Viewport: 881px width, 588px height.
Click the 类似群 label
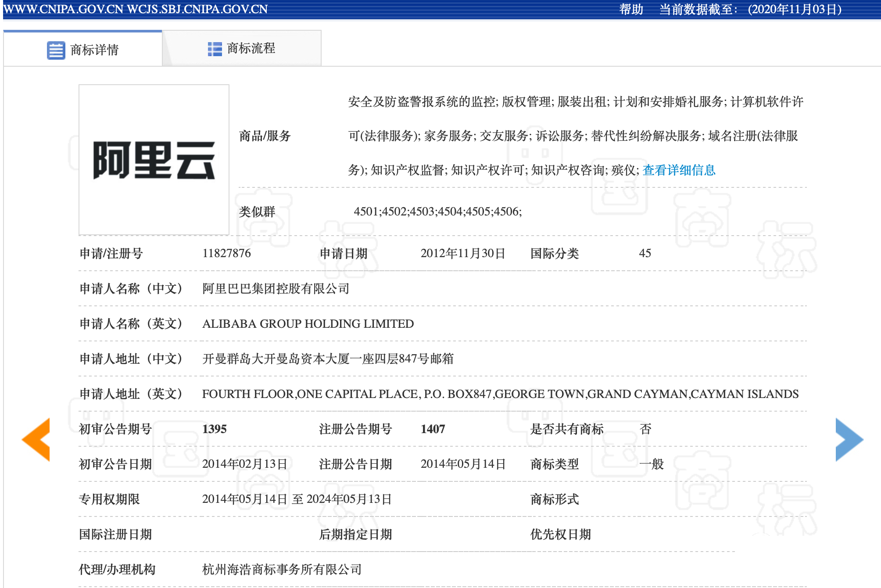pos(257,212)
